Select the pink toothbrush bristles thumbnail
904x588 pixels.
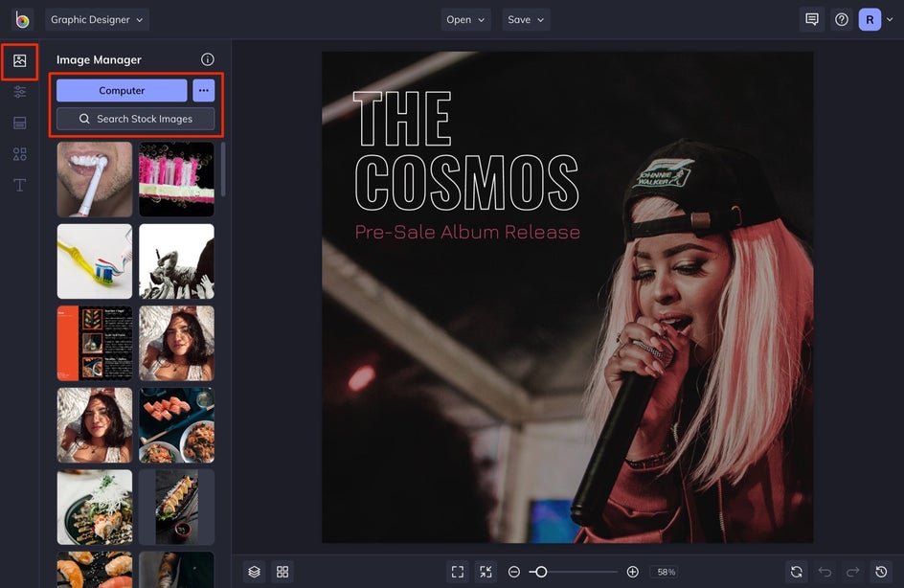[x=176, y=179]
